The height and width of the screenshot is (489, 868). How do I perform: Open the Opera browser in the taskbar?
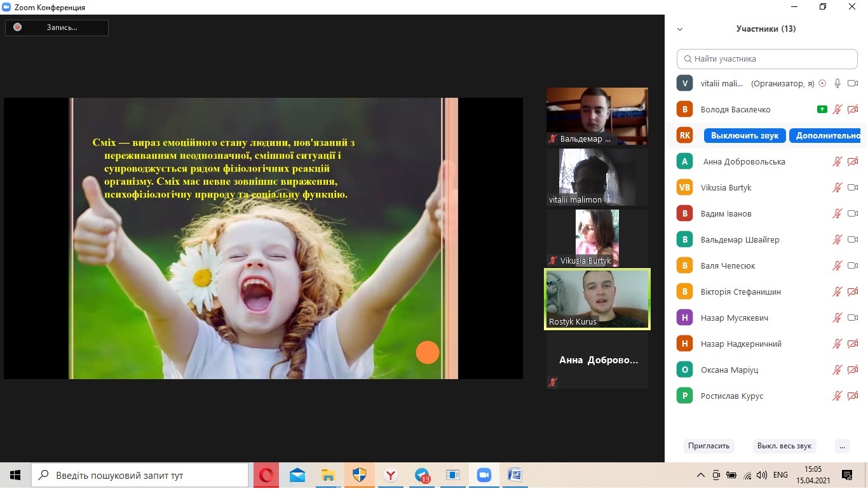(x=266, y=475)
